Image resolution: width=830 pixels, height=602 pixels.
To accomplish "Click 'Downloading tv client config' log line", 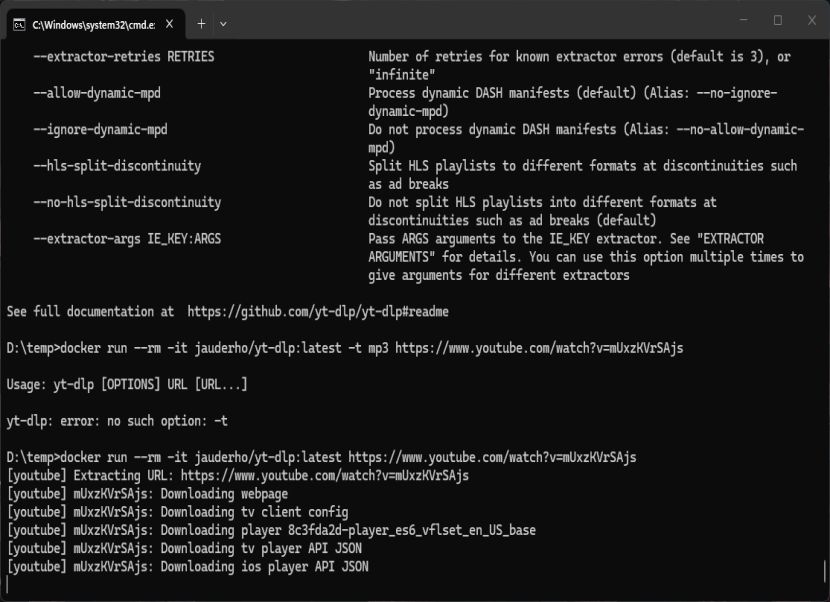I will (x=177, y=512).
